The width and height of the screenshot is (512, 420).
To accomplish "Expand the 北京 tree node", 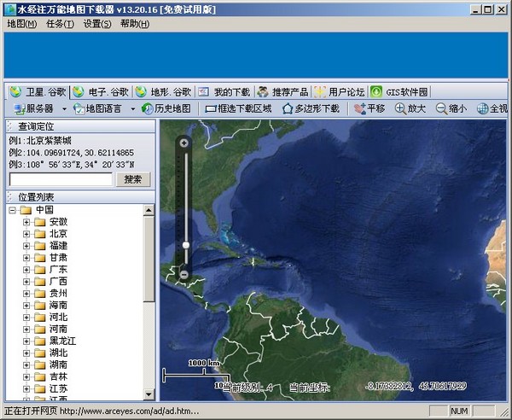I will [x=26, y=233].
